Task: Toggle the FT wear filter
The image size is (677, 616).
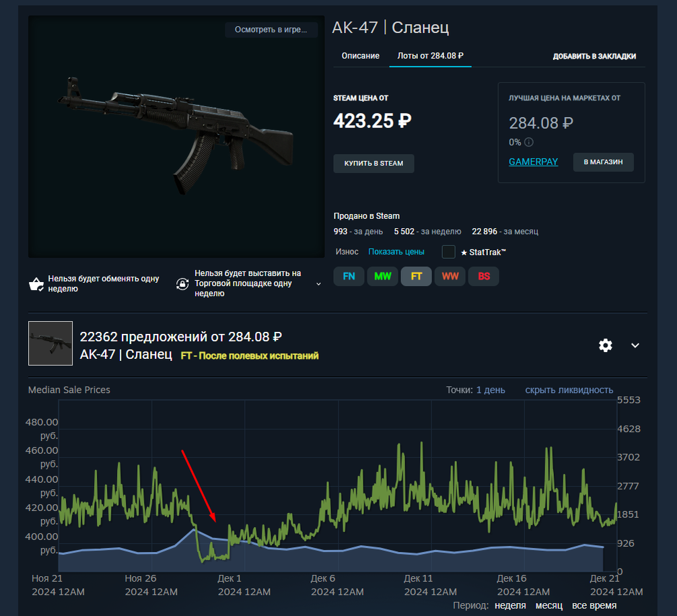Action: click(x=416, y=277)
